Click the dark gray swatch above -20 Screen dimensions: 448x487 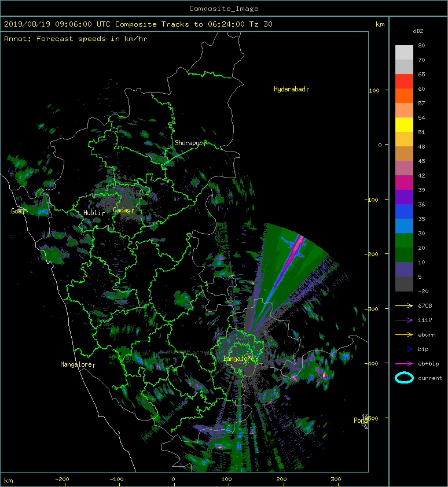click(404, 283)
